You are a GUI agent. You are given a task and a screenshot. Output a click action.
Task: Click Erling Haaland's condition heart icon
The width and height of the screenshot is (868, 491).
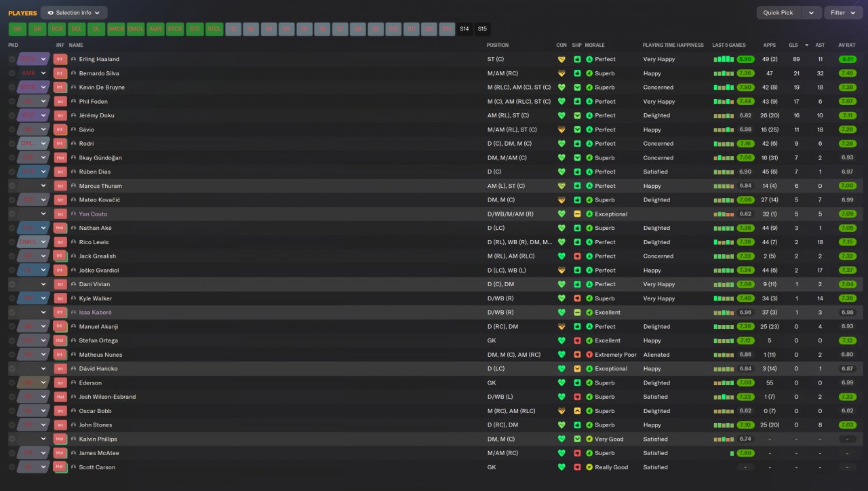point(561,59)
